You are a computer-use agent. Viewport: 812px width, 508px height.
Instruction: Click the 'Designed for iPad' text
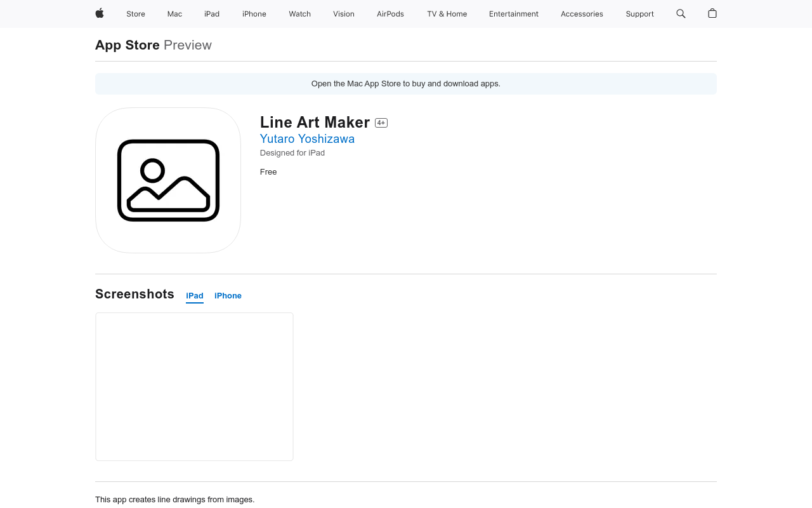click(292, 153)
